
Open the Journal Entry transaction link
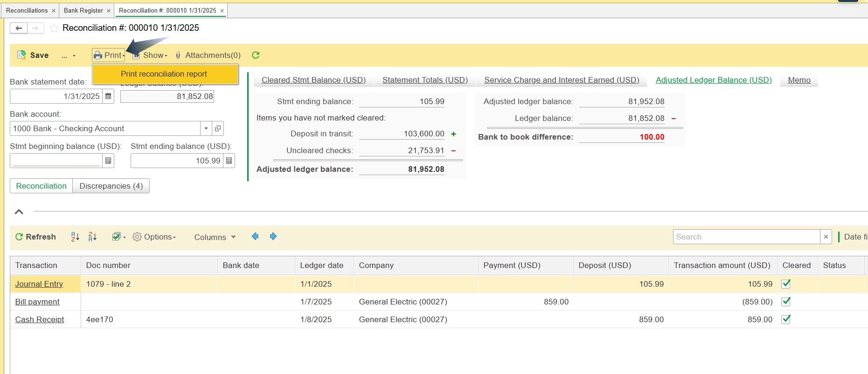[39, 284]
